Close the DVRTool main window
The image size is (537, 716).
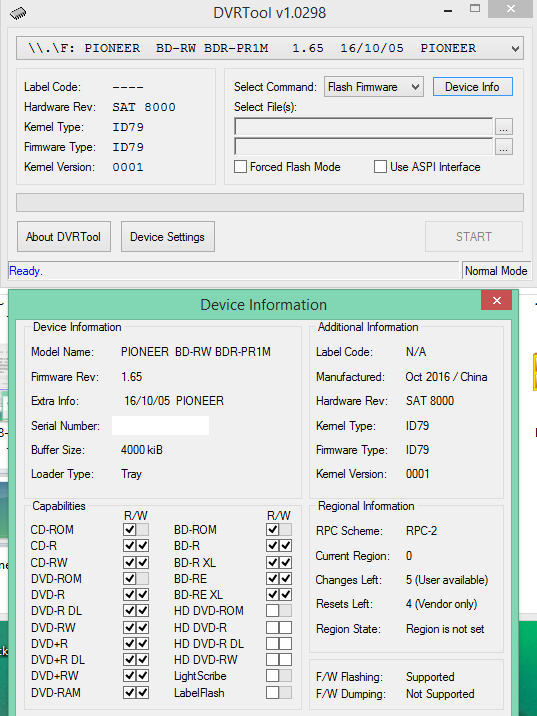point(511,9)
